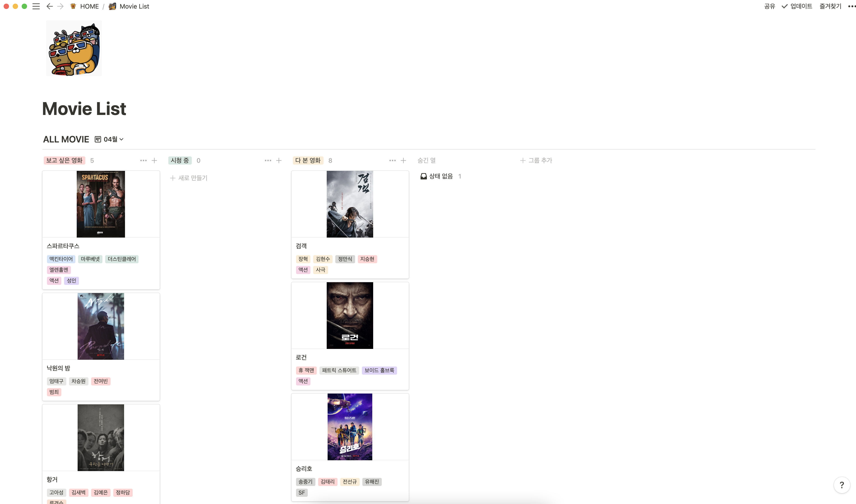
Task: Open the 스파르타쿠스 card title
Action: (x=63, y=246)
